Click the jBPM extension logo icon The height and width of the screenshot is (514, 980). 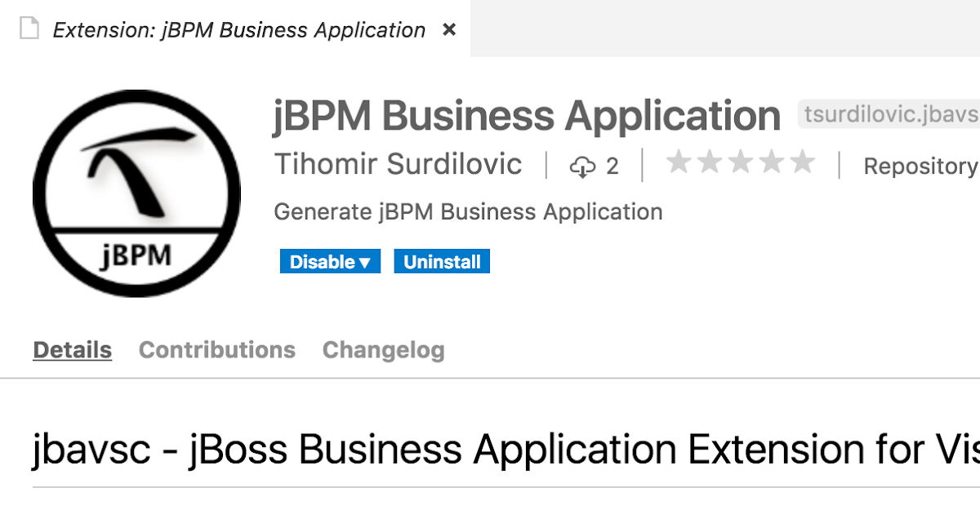tap(136, 193)
